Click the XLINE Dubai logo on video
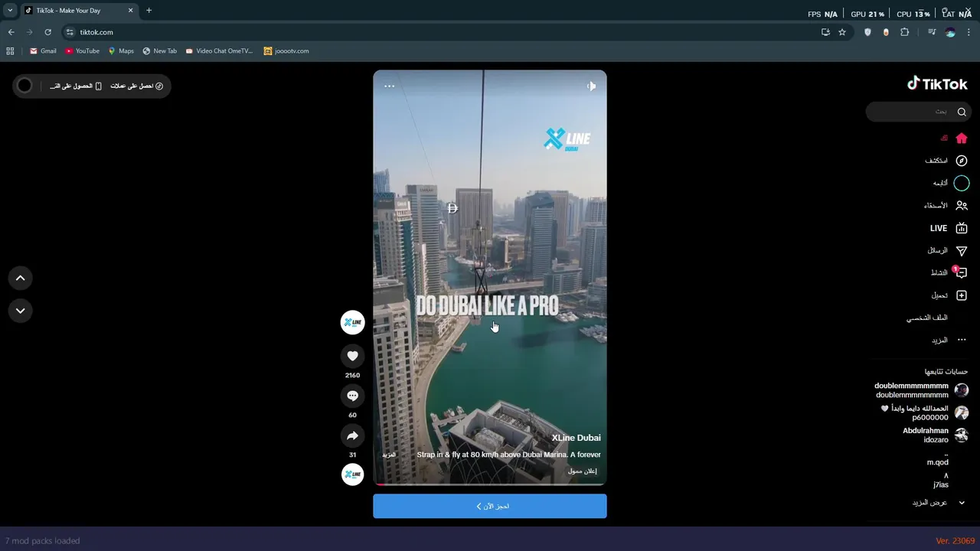980x551 pixels. pos(567,139)
